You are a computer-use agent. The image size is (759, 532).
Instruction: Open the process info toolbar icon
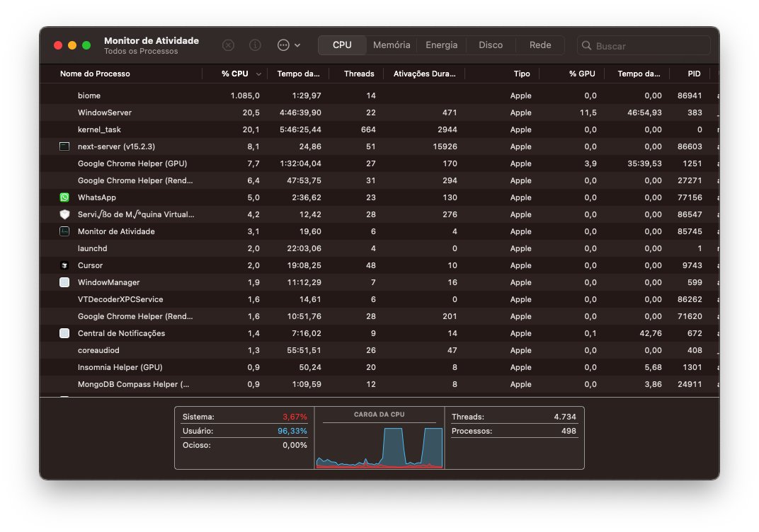(x=255, y=45)
